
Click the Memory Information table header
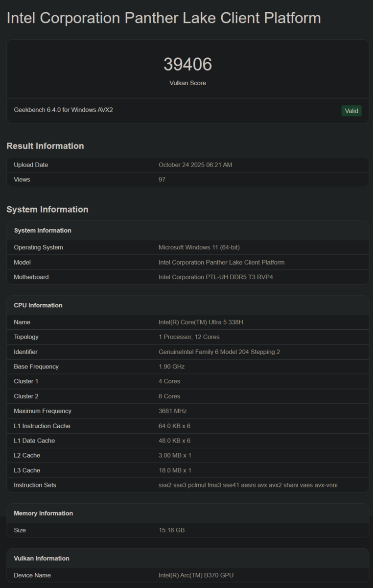point(43,514)
